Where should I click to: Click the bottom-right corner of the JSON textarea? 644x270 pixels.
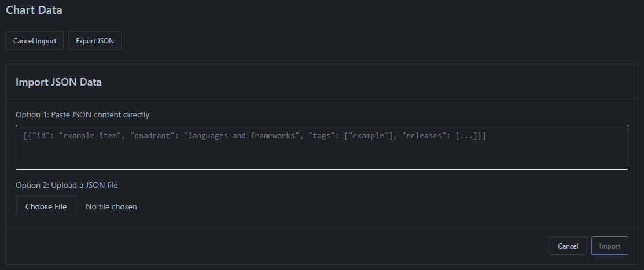[x=624, y=166]
